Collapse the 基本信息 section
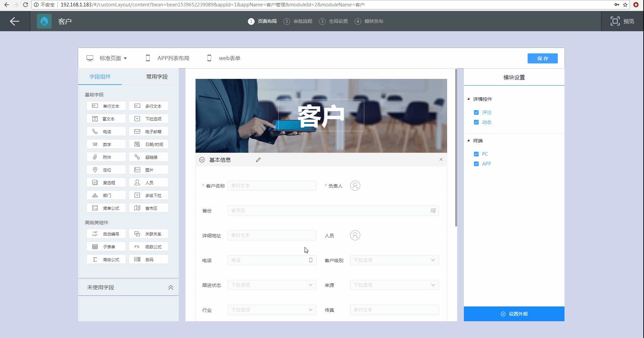Viewport: 644px width, 338px height. tap(202, 160)
